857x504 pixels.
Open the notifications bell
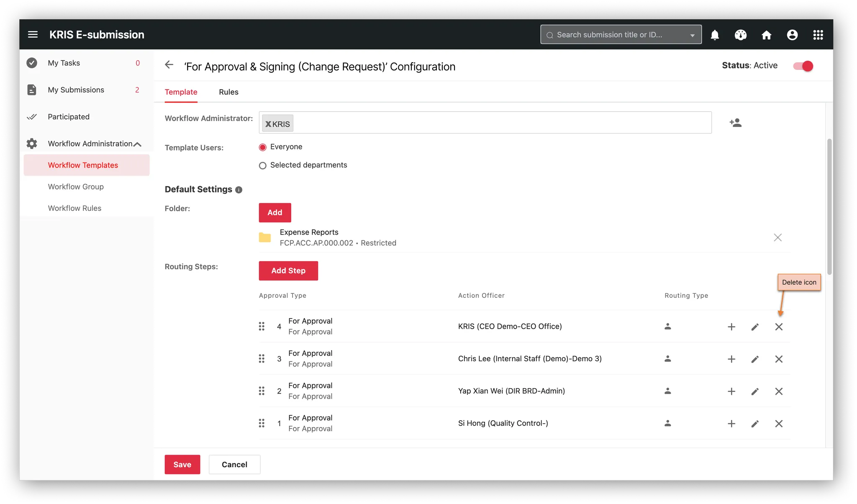(x=715, y=35)
